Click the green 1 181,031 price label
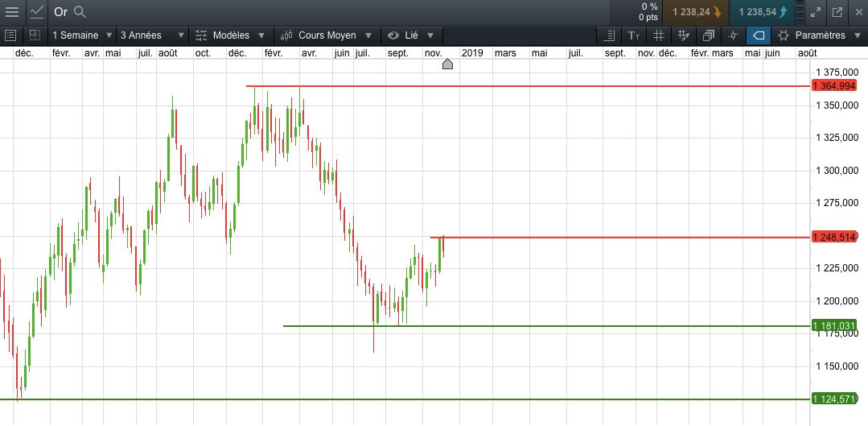 click(834, 325)
